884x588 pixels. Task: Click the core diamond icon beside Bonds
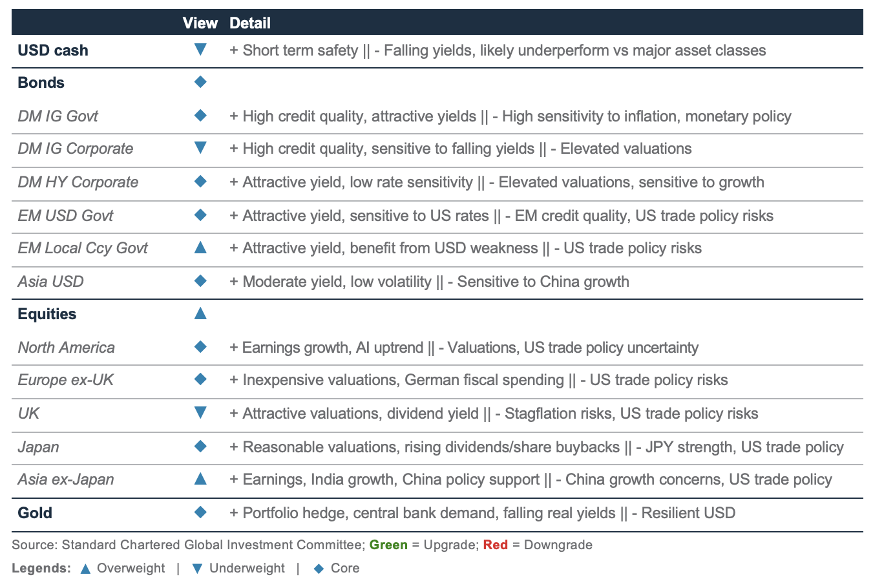pyautogui.click(x=200, y=82)
